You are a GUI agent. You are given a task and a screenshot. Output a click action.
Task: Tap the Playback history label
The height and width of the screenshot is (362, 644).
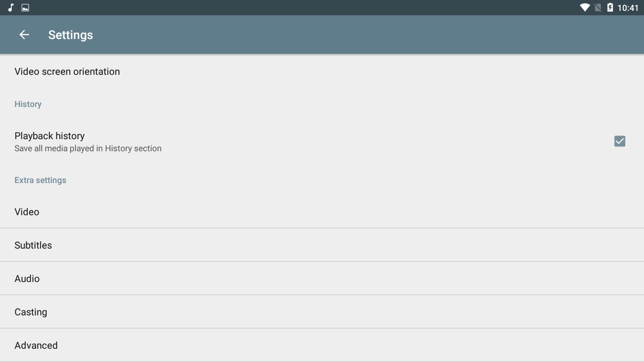coord(49,136)
